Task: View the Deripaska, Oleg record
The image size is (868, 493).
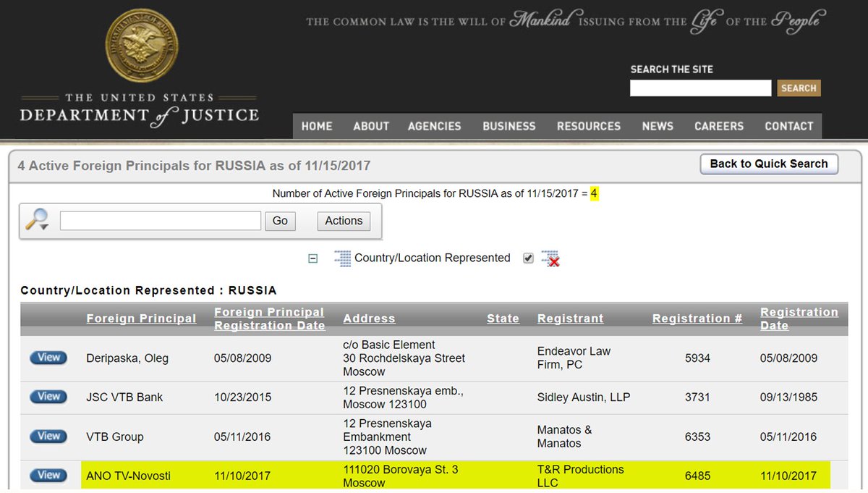Action: tap(48, 358)
